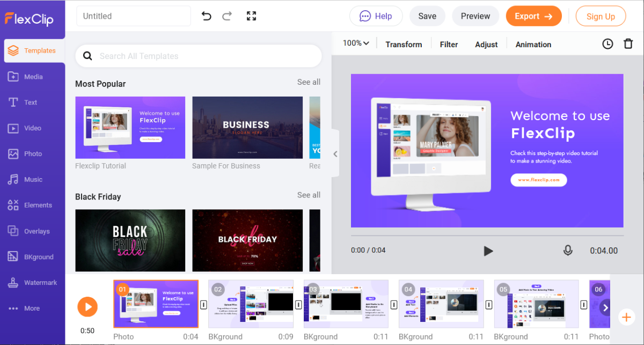Select storyboard scene 05

[x=537, y=304]
